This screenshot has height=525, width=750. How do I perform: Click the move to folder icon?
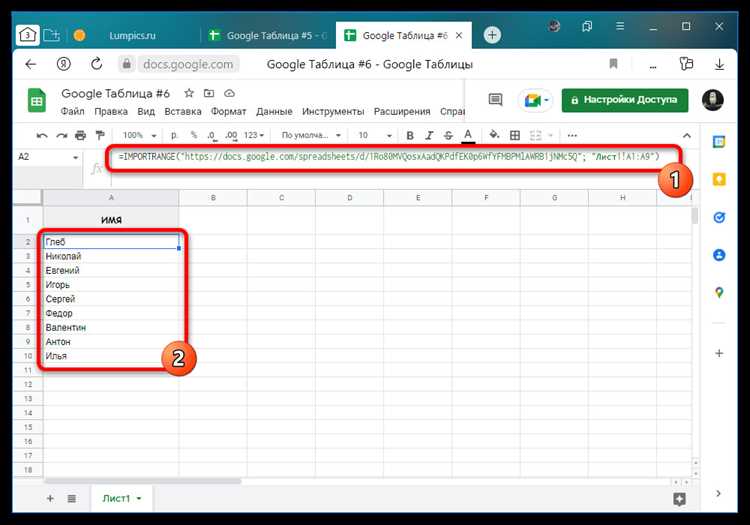pos(209,93)
